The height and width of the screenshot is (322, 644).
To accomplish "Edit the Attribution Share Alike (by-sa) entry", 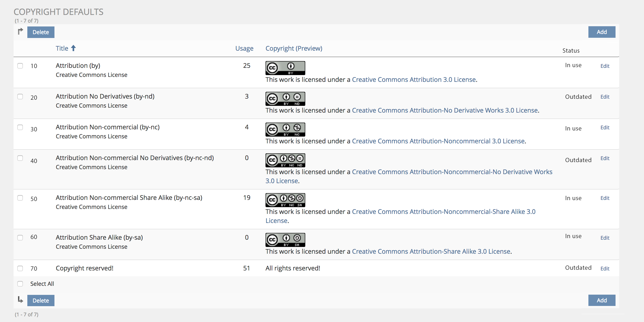I will [x=604, y=238].
